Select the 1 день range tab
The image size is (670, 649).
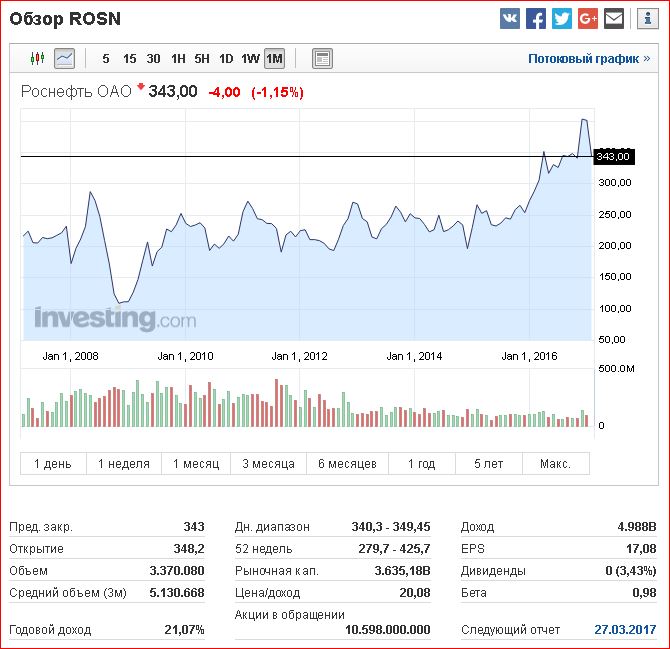tap(53, 464)
